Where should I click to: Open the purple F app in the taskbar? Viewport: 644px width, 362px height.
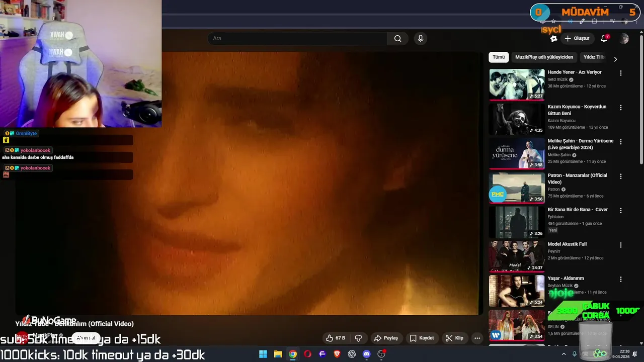click(323, 354)
